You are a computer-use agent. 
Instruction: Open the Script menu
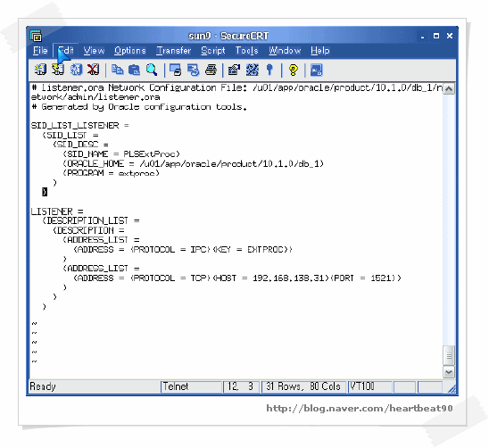click(213, 51)
